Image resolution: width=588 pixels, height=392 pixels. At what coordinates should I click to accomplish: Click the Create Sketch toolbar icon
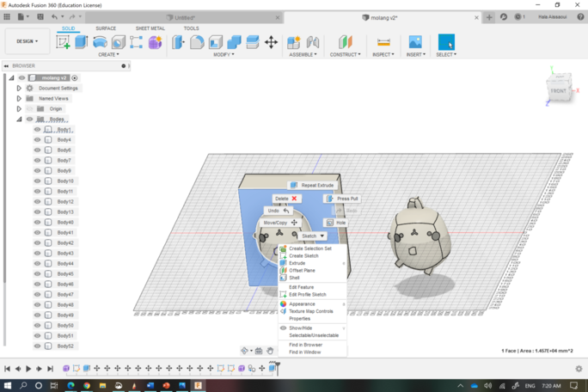pyautogui.click(x=64, y=42)
